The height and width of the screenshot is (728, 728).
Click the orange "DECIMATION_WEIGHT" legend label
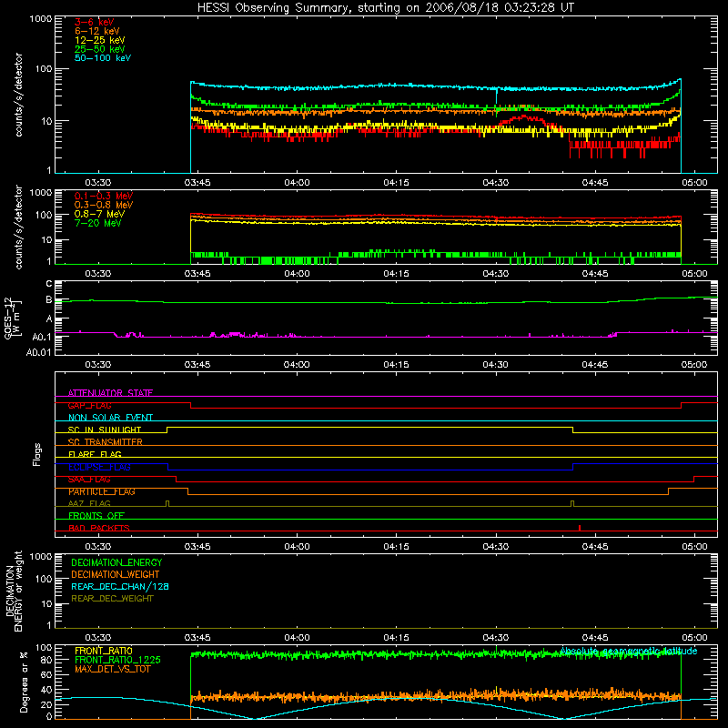pos(116,575)
